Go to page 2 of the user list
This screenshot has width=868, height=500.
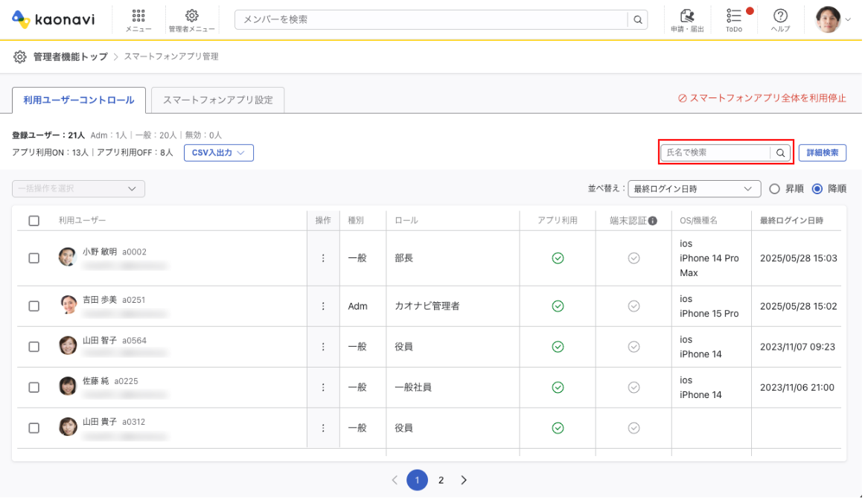(x=441, y=481)
